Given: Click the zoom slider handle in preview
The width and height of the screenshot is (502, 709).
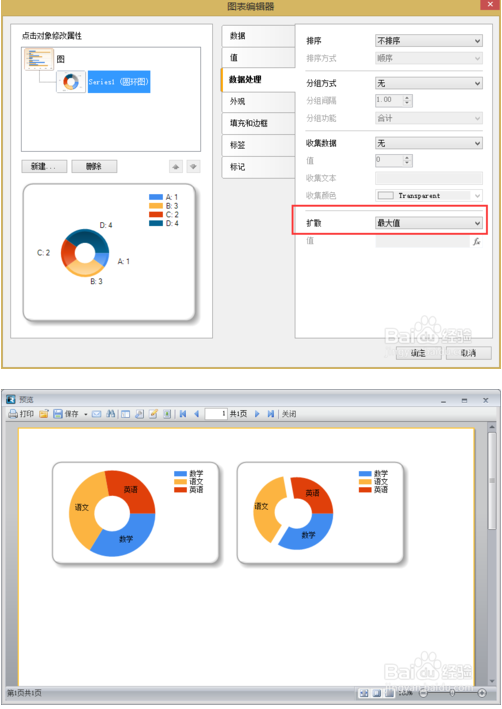Looking at the screenshot, I should point(452,693).
